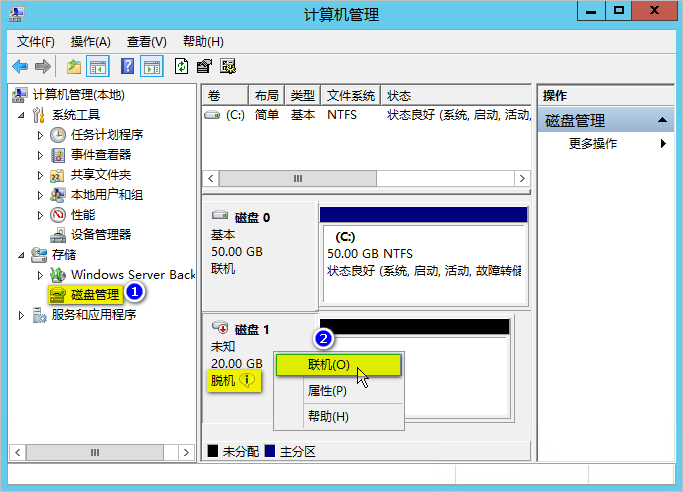Click the 状态 column header
683x492 pixels.
tap(456, 95)
